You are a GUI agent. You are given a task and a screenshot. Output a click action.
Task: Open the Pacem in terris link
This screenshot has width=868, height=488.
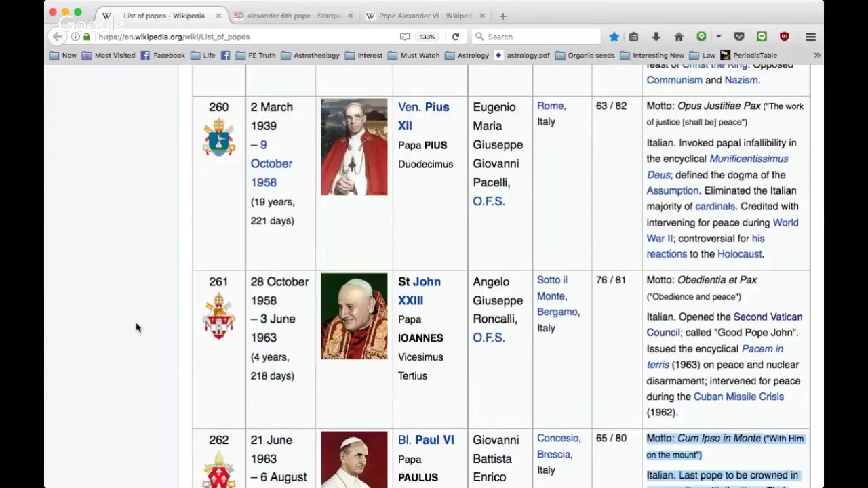click(715, 357)
